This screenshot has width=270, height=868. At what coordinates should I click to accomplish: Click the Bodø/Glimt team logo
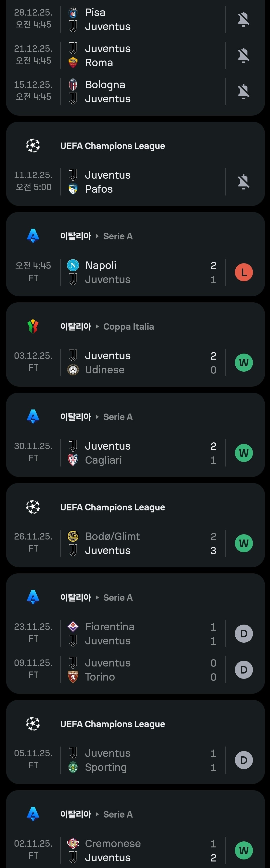(x=73, y=536)
